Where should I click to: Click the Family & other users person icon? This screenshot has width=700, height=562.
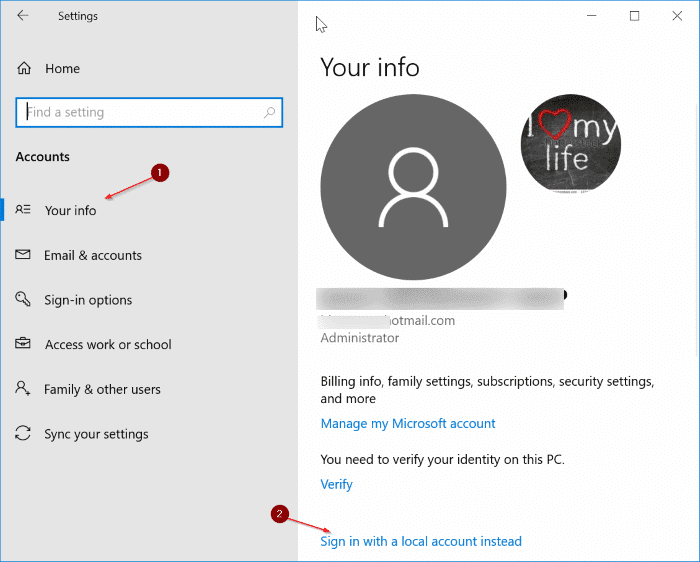(23, 388)
